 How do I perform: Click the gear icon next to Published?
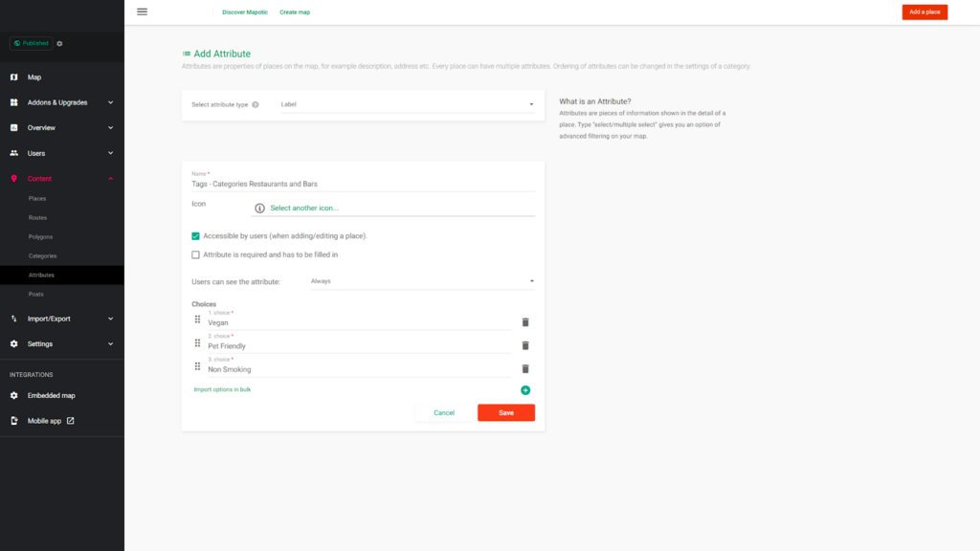click(x=59, y=44)
